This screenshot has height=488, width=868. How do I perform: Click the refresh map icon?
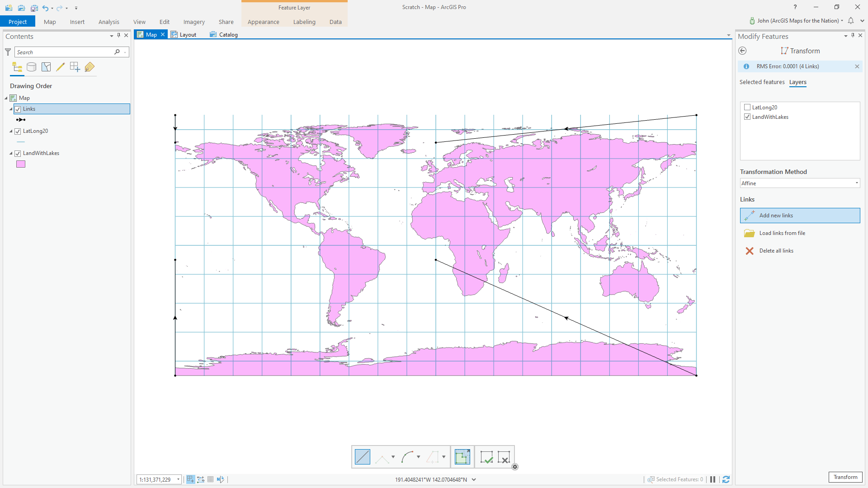[x=726, y=479]
